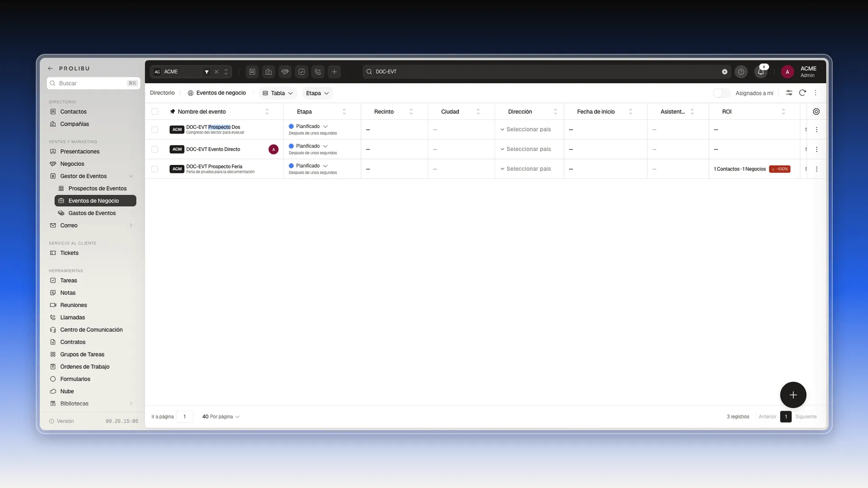
Task: Refresh the events table
Action: [x=802, y=93]
